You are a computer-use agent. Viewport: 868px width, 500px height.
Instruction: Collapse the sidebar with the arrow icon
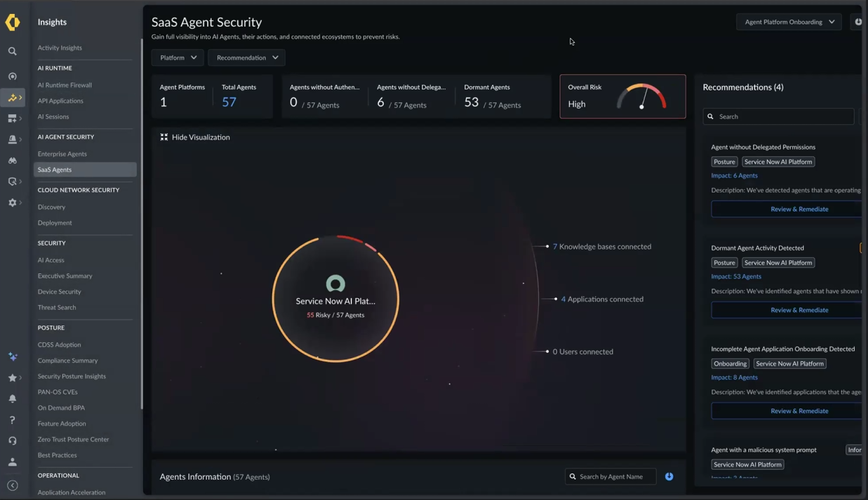(x=13, y=485)
